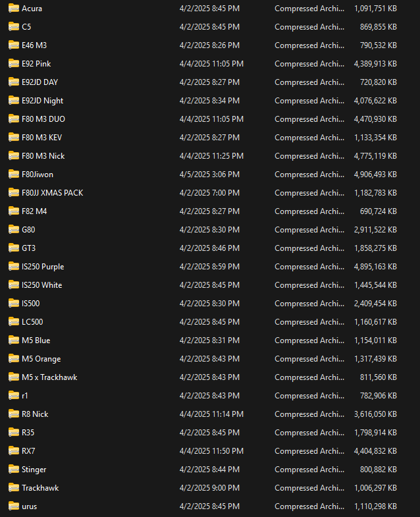Click size 1,445,544 KB
This screenshot has width=420, height=517.
point(375,285)
